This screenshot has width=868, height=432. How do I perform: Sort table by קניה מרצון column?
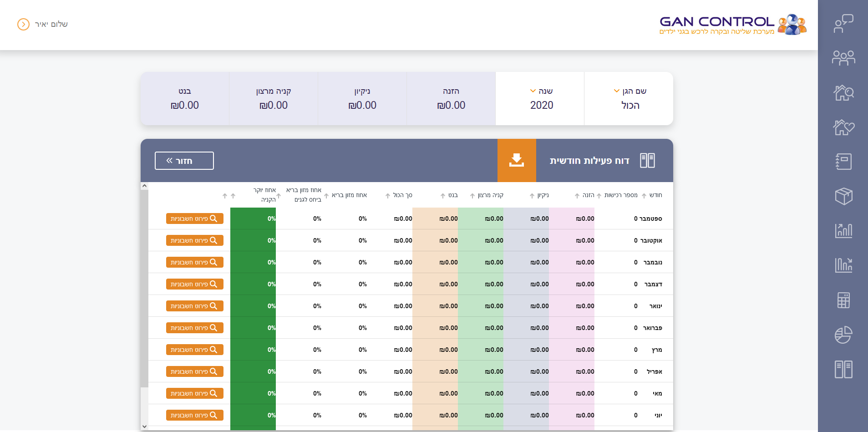tap(472, 196)
